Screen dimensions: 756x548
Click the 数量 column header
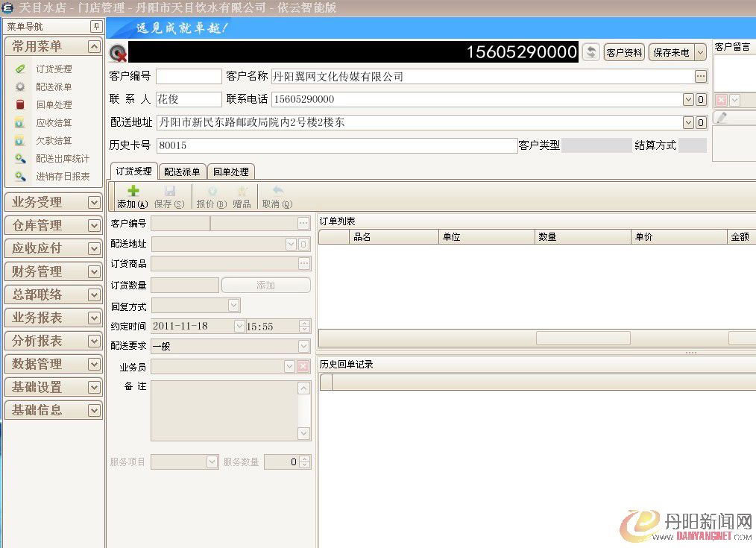[583, 236]
